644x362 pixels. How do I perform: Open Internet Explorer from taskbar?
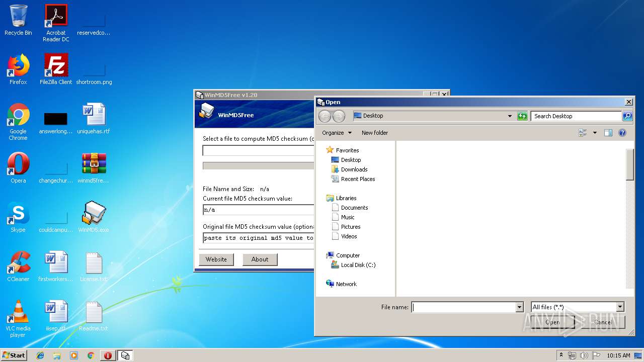pyautogui.click(x=40, y=355)
